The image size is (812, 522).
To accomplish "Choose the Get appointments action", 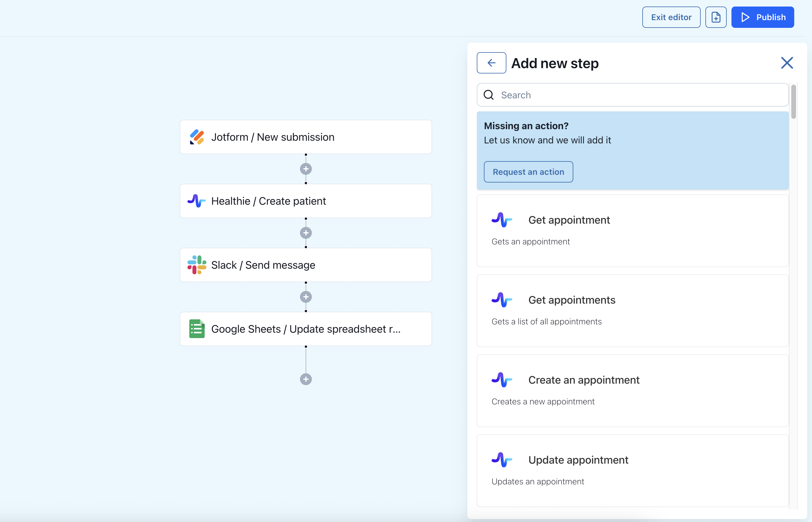I will click(x=633, y=311).
